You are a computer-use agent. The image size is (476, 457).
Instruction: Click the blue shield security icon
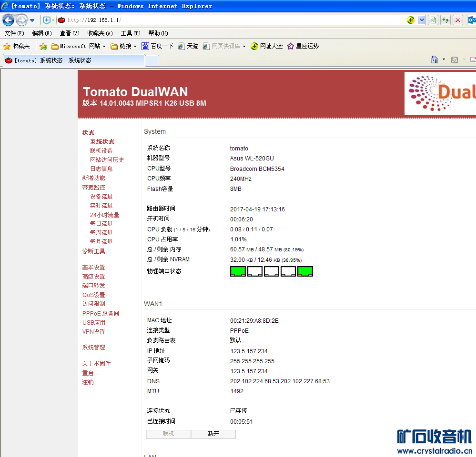pos(46,20)
